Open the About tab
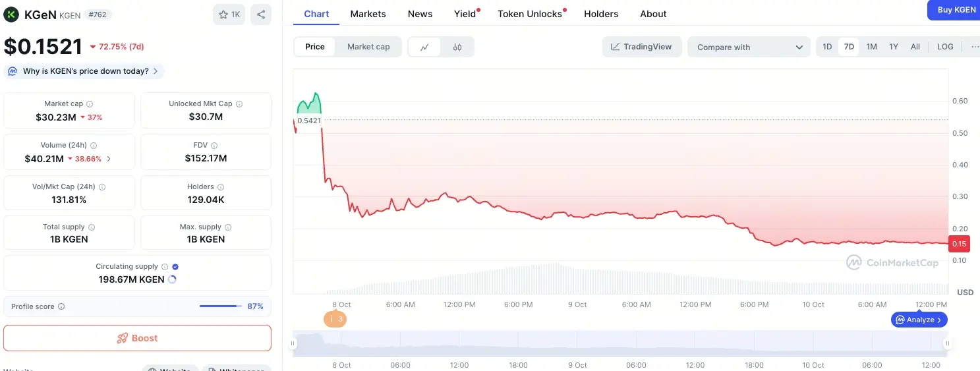 (653, 14)
